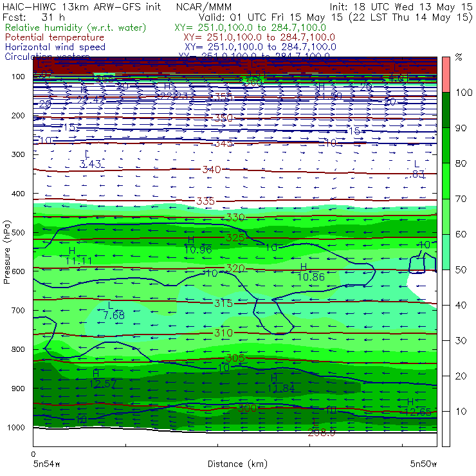Image resolution: width=476 pixels, height=476 pixels.
Task: Click the red 345 contour label
Action: (x=224, y=143)
